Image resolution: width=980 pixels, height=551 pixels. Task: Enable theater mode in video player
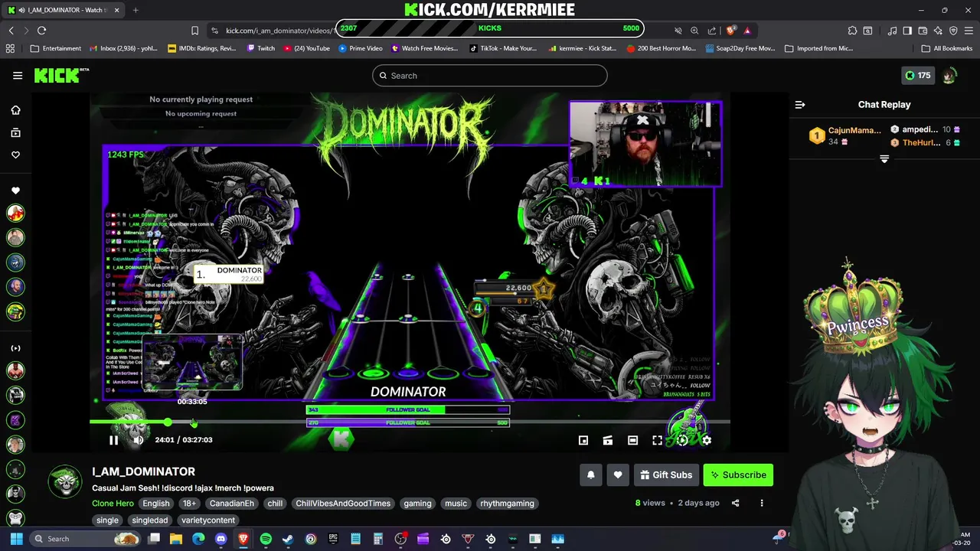[632, 440]
